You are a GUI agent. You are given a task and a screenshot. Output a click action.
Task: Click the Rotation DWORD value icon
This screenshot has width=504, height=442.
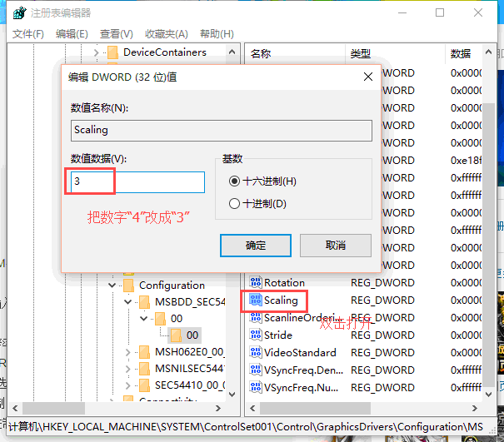(x=256, y=282)
